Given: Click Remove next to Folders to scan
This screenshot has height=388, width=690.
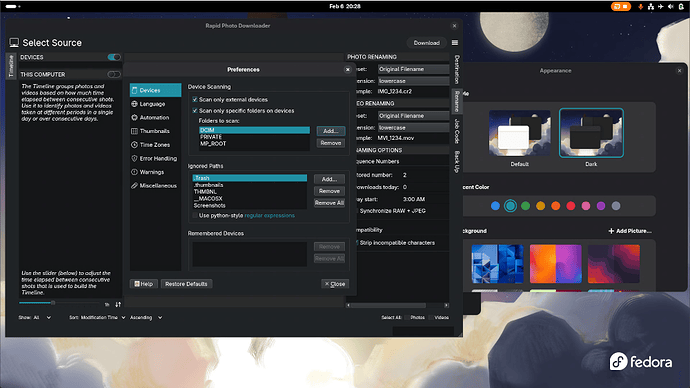Looking at the screenshot, I should click(x=331, y=143).
